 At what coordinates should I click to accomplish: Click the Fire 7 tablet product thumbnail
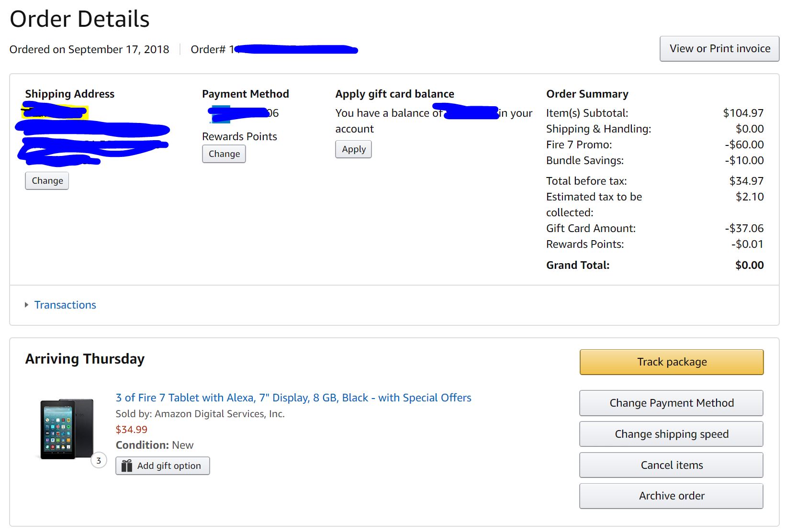(67, 429)
